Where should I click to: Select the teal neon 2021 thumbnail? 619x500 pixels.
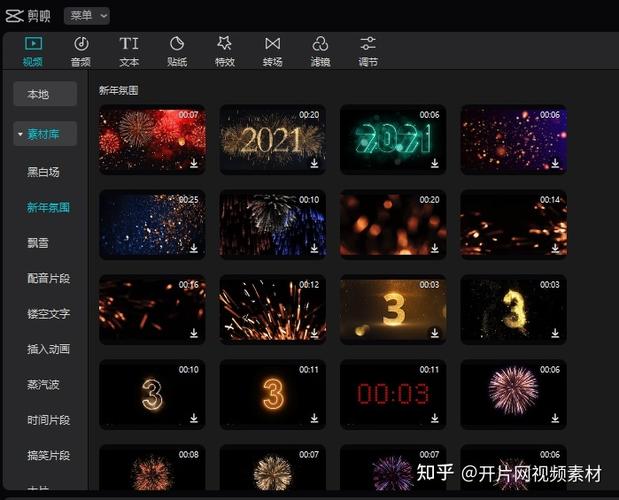[x=393, y=139]
